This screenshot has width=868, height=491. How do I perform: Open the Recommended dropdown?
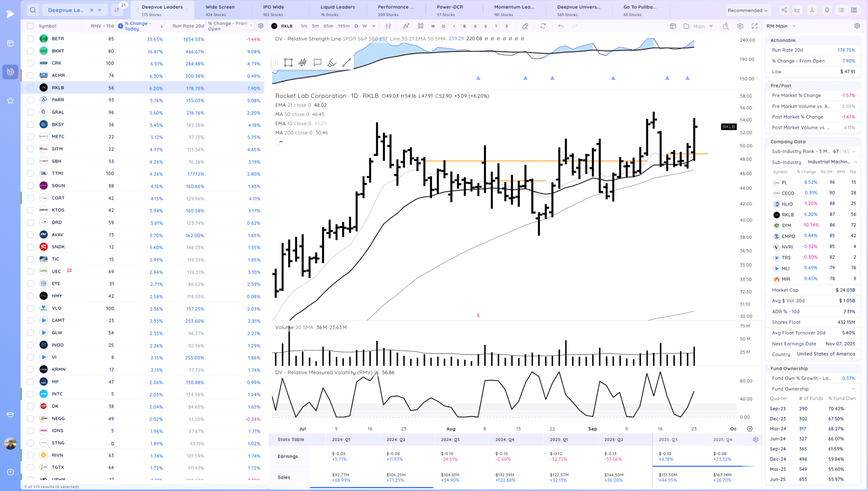pos(747,10)
